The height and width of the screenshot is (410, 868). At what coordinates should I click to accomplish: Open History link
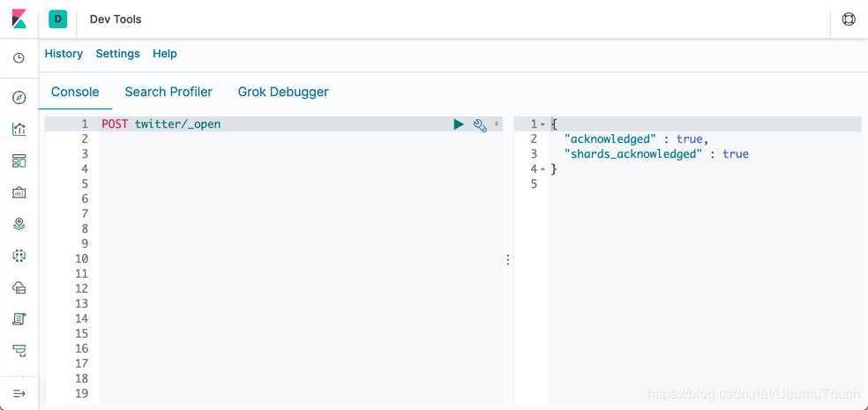point(64,54)
